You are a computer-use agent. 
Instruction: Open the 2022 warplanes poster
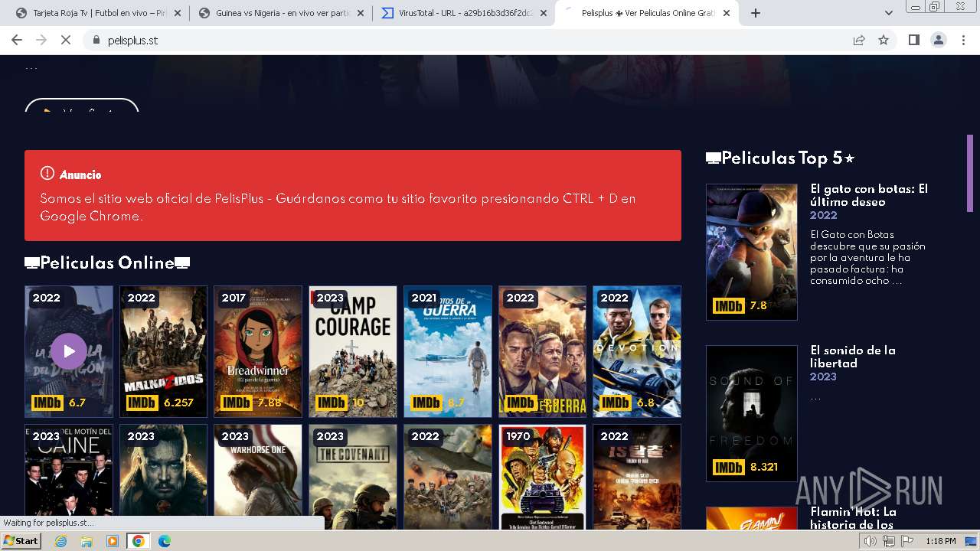[x=448, y=477]
